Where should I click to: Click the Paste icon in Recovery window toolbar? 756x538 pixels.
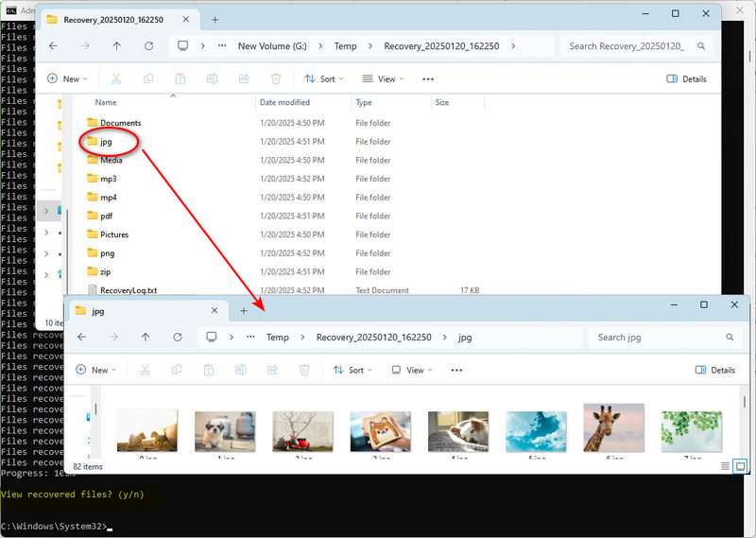(x=180, y=78)
